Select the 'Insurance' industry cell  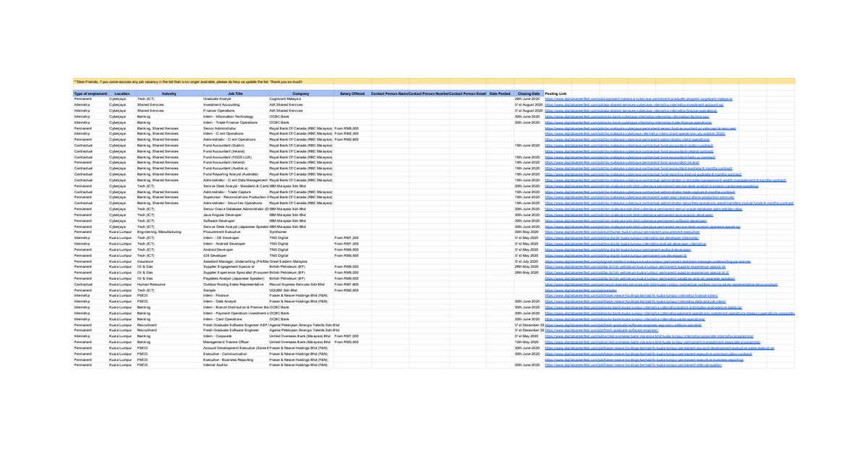(169, 261)
